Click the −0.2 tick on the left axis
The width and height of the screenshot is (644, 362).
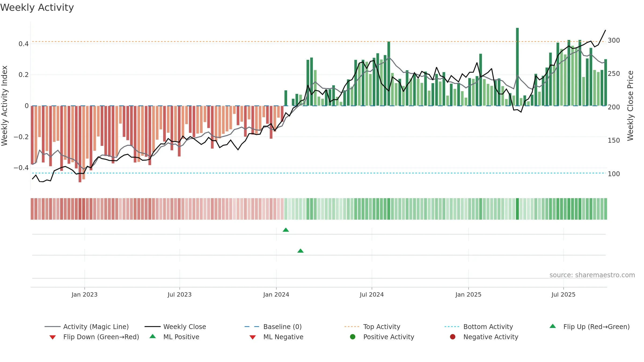tap(21, 137)
